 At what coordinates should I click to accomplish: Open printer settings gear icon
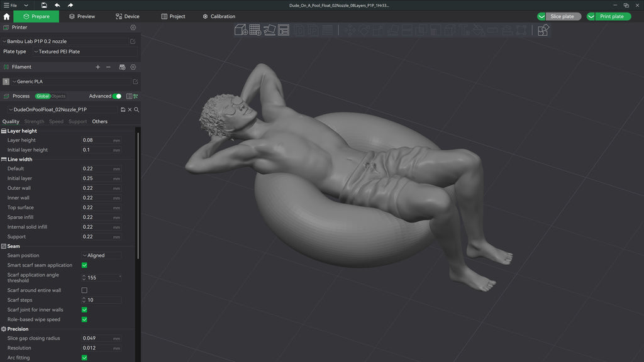tap(133, 28)
